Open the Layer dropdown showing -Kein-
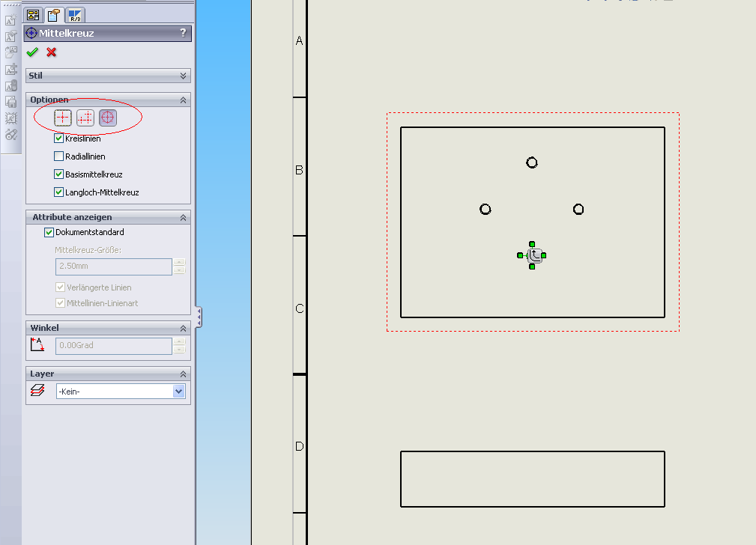The height and width of the screenshot is (545, 756). pos(178,391)
